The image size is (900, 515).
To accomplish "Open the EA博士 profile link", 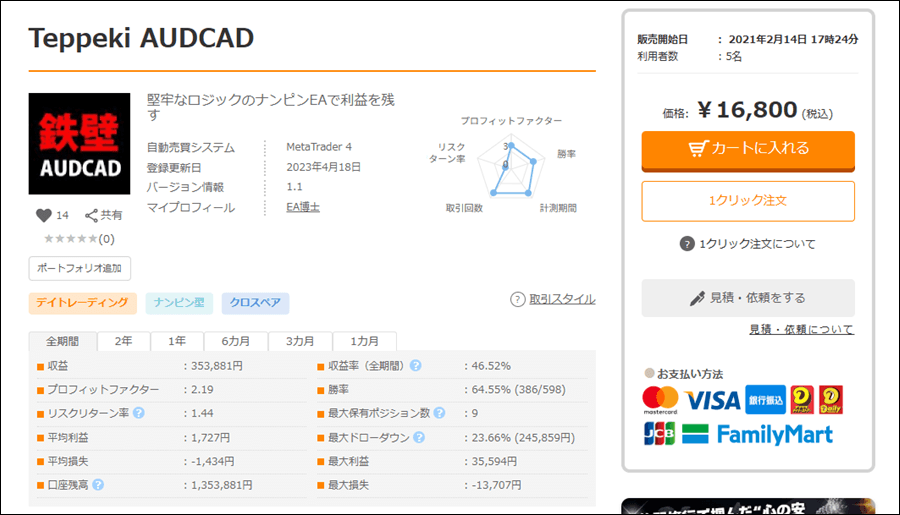I will [x=303, y=207].
